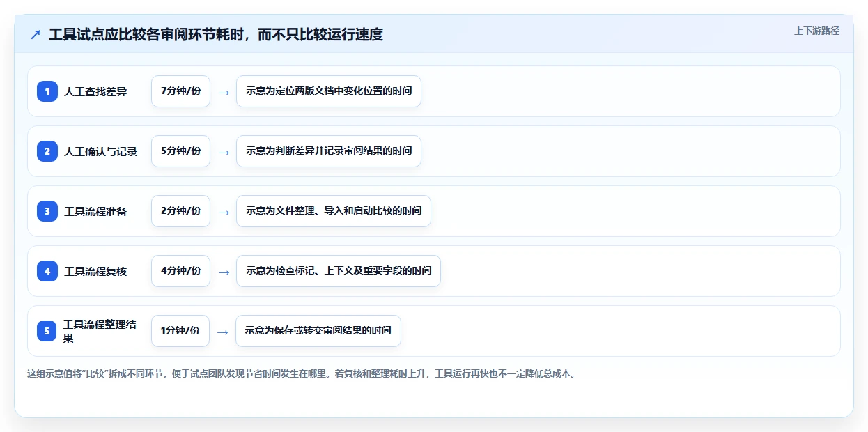This screenshot has width=868, height=432.
Task: Click the 工具流程整理结果 step label
Action: (x=100, y=331)
